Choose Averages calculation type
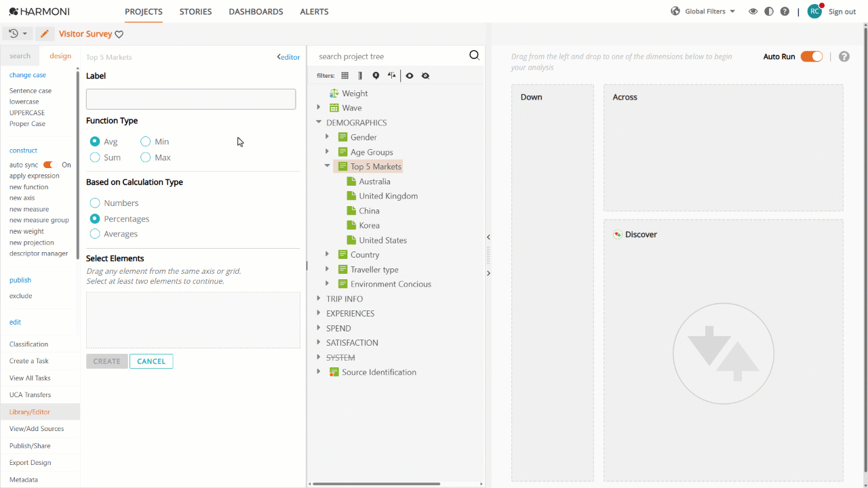Viewport: 868px width, 488px height. point(95,234)
